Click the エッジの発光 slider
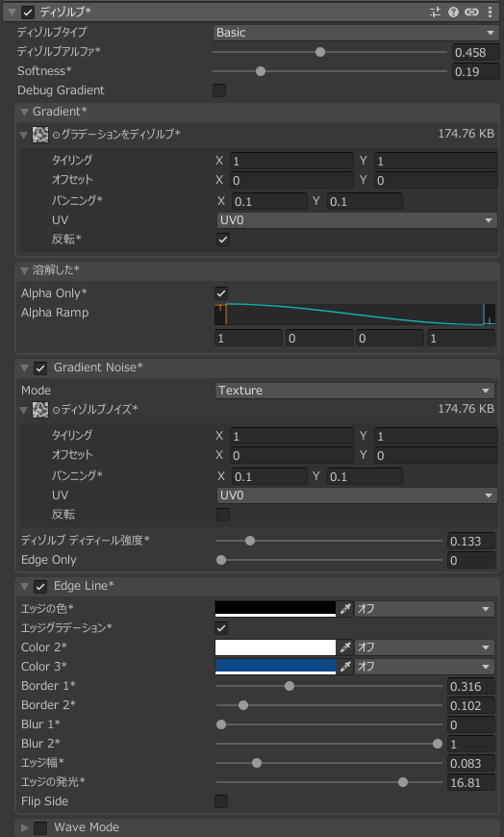 coord(329,782)
